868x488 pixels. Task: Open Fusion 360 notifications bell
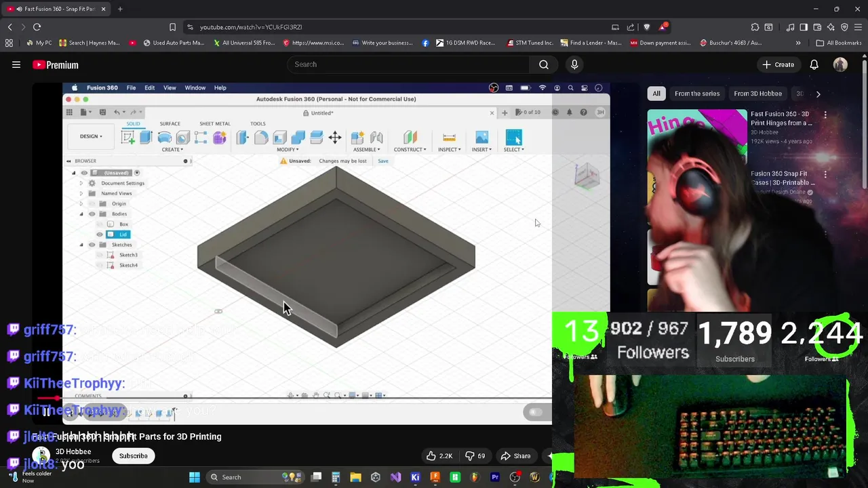point(569,113)
